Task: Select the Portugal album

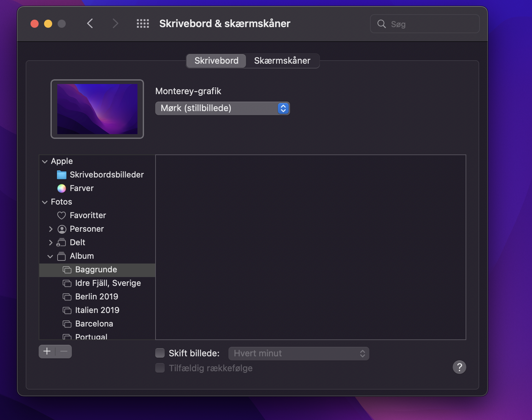Action: coord(97,335)
